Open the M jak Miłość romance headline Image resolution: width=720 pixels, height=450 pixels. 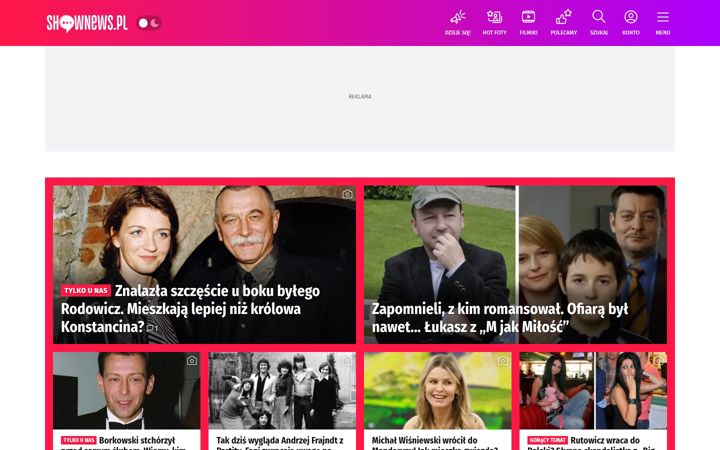(x=500, y=318)
